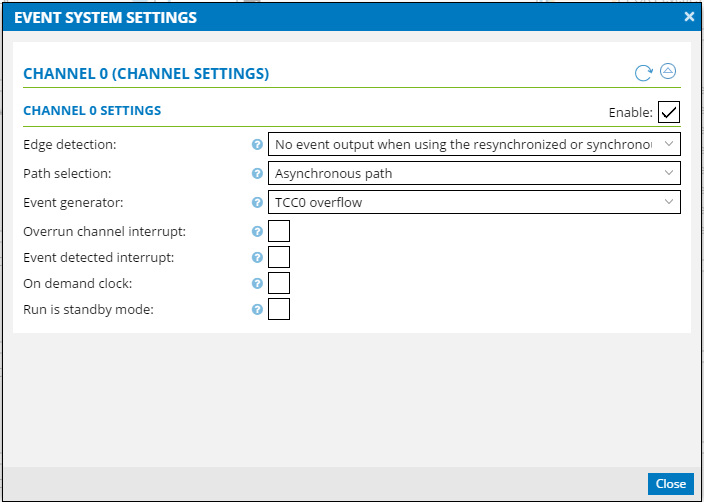Image resolution: width=704 pixels, height=502 pixels.
Task: Uncheck the Channel 0 Enable checkbox
Action: click(x=669, y=112)
